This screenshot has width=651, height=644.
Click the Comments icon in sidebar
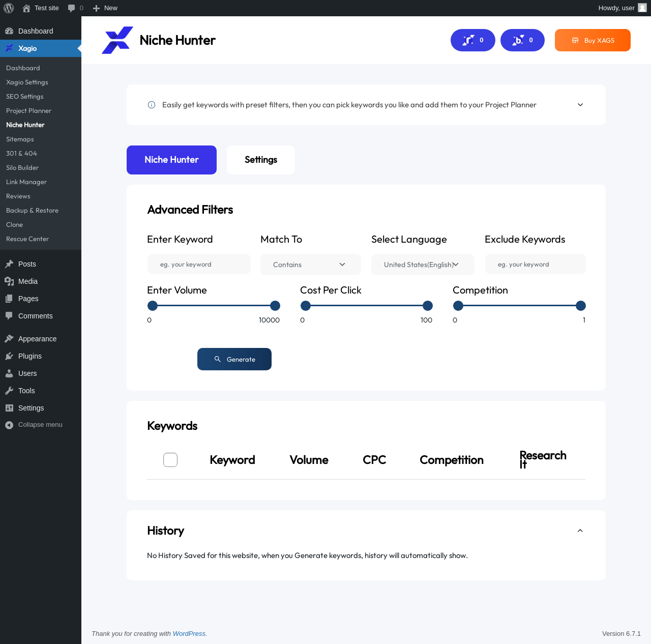pos(9,316)
